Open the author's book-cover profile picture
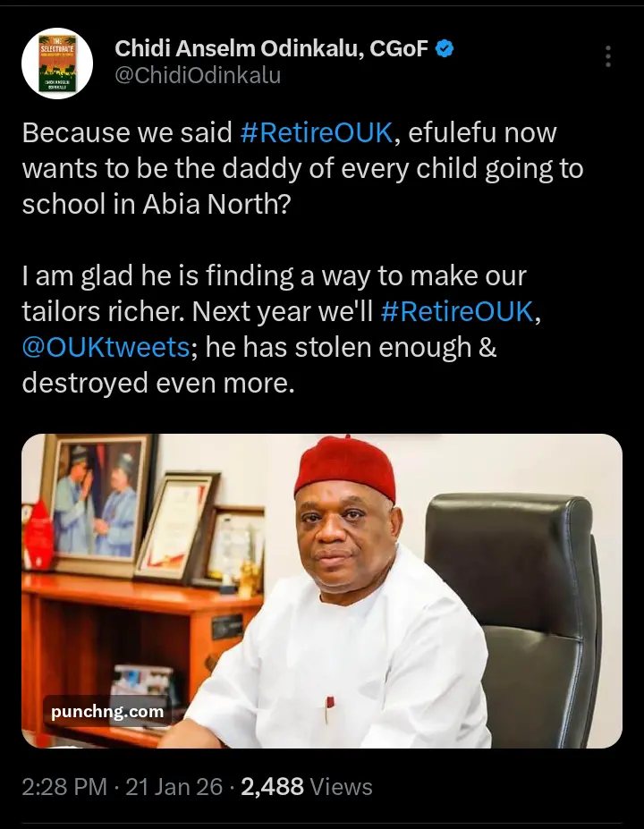 point(57,63)
